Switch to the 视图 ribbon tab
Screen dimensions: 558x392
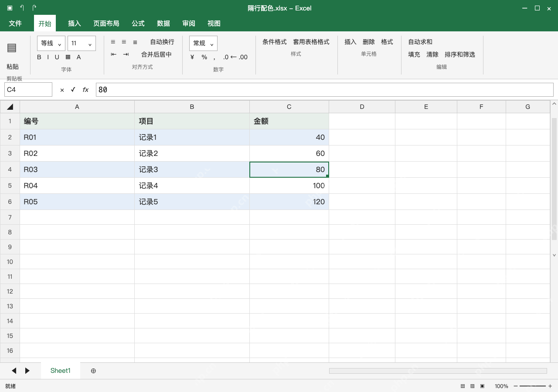pos(214,24)
